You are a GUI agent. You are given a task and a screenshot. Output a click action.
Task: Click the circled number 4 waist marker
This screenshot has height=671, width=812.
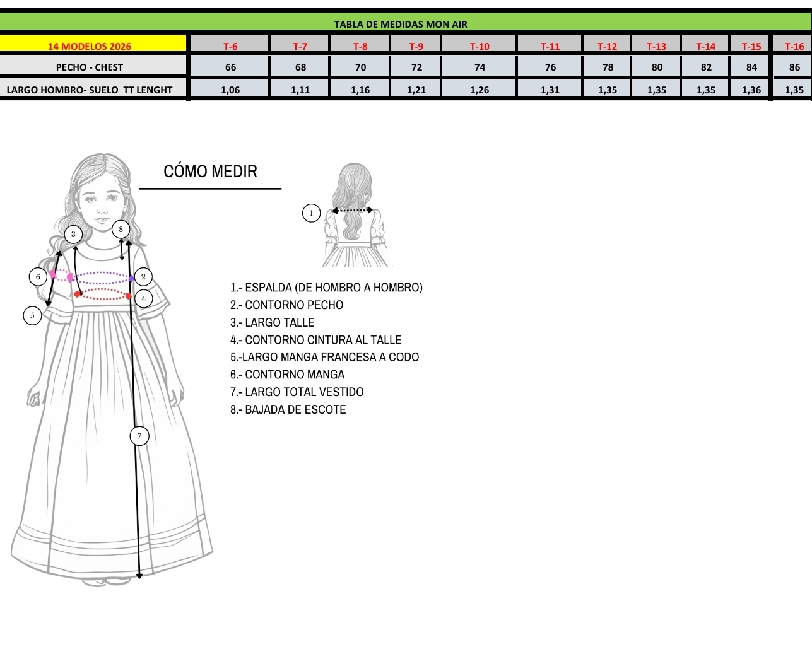click(144, 298)
